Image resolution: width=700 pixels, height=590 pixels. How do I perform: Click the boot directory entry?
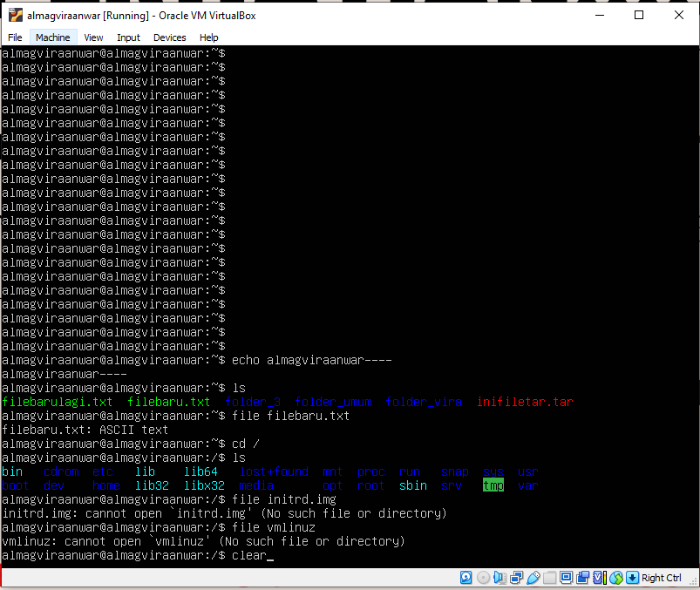(15, 485)
